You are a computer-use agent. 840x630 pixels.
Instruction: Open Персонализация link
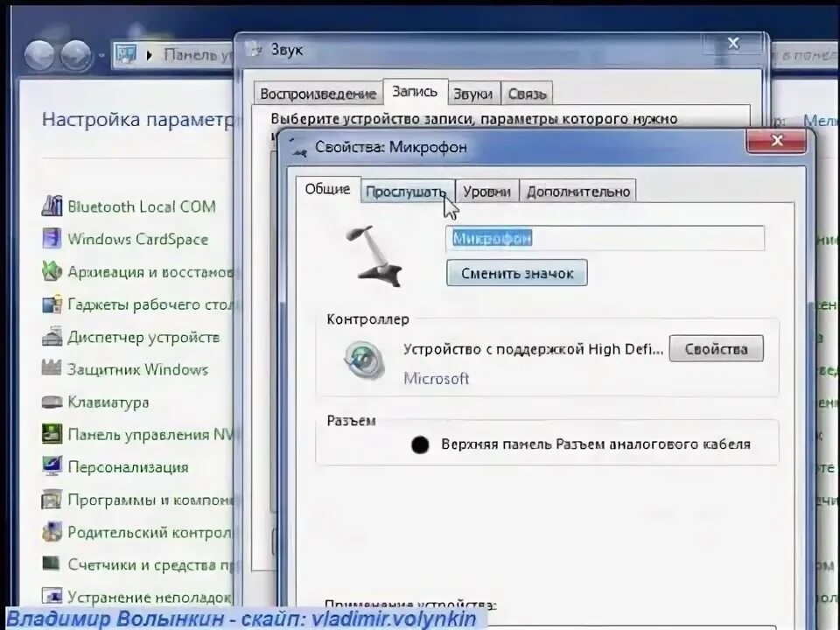128,467
